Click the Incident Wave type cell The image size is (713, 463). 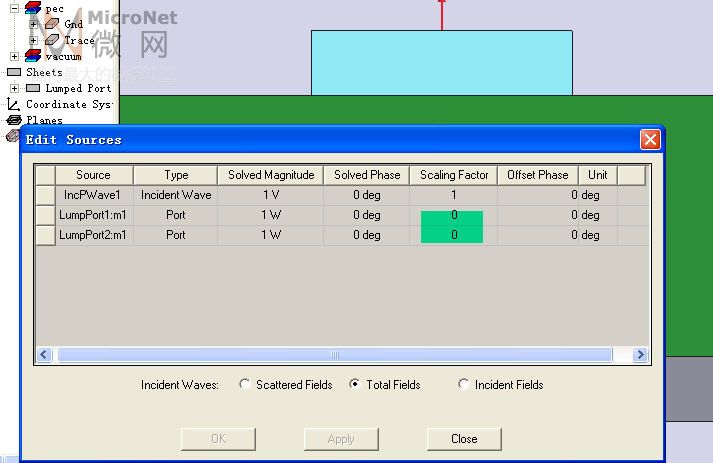coord(176,195)
